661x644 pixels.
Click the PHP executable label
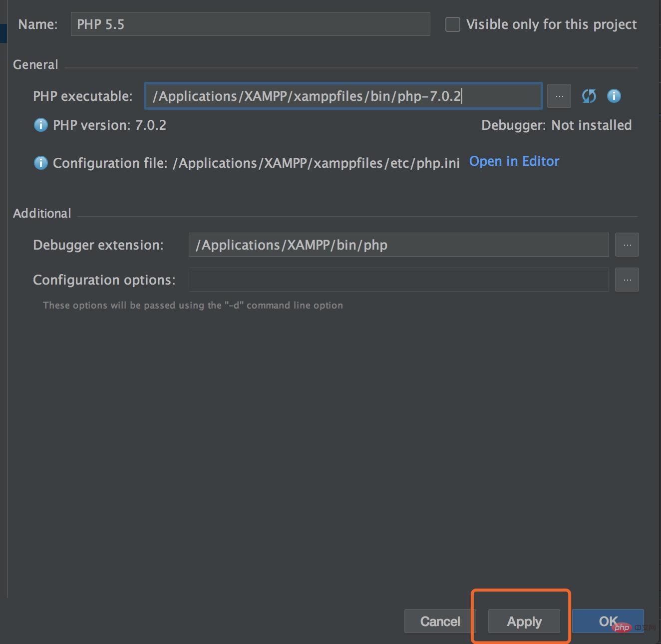tap(83, 96)
